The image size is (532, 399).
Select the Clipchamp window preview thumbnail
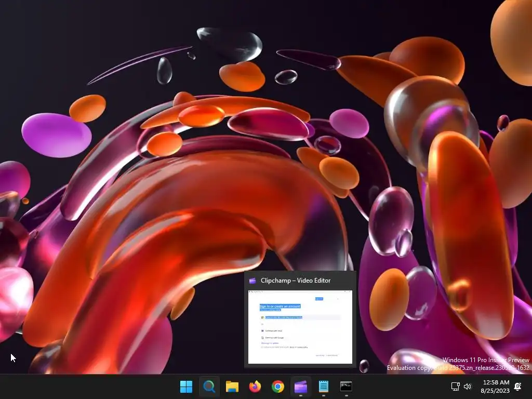pyautogui.click(x=300, y=327)
